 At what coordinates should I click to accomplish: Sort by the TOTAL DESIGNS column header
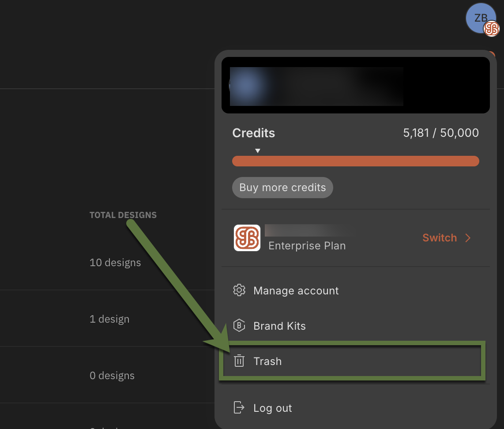[x=123, y=215]
